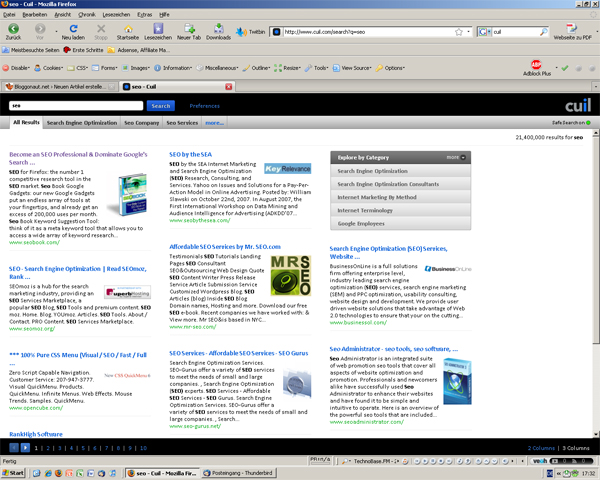The height and width of the screenshot is (480, 600).
Task: Select the Seo Services results tab
Action: point(182,123)
